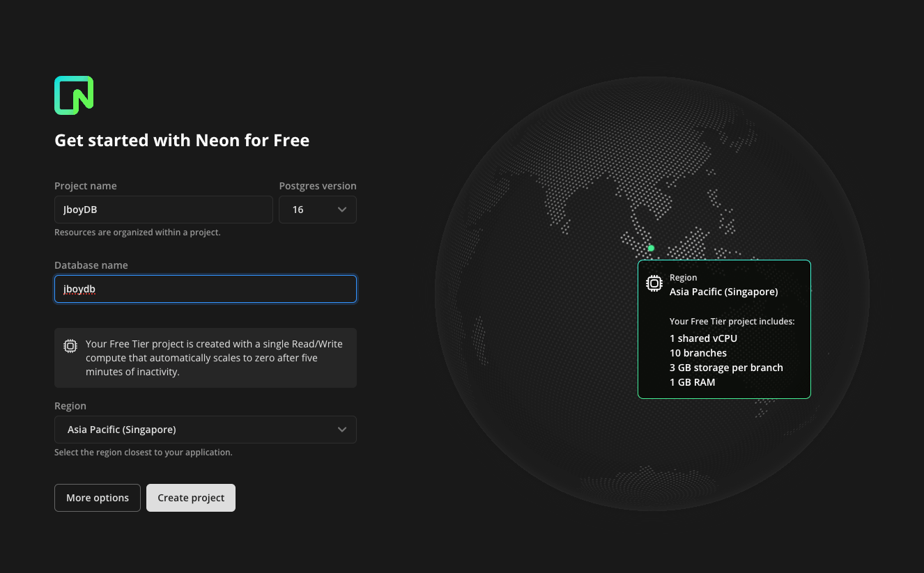Viewport: 924px width, 573px height.
Task: Click the "1 shared vCPU" line
Action: click(x=703, y=338)
